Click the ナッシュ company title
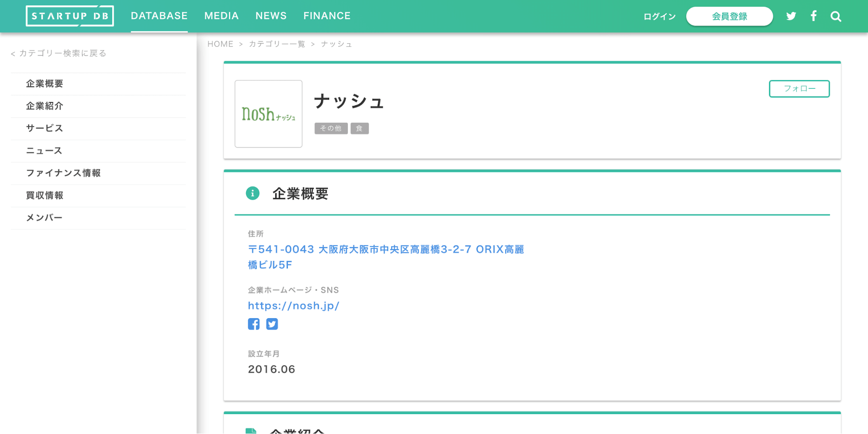The image size is (868, 434). (x=349, y=101)
